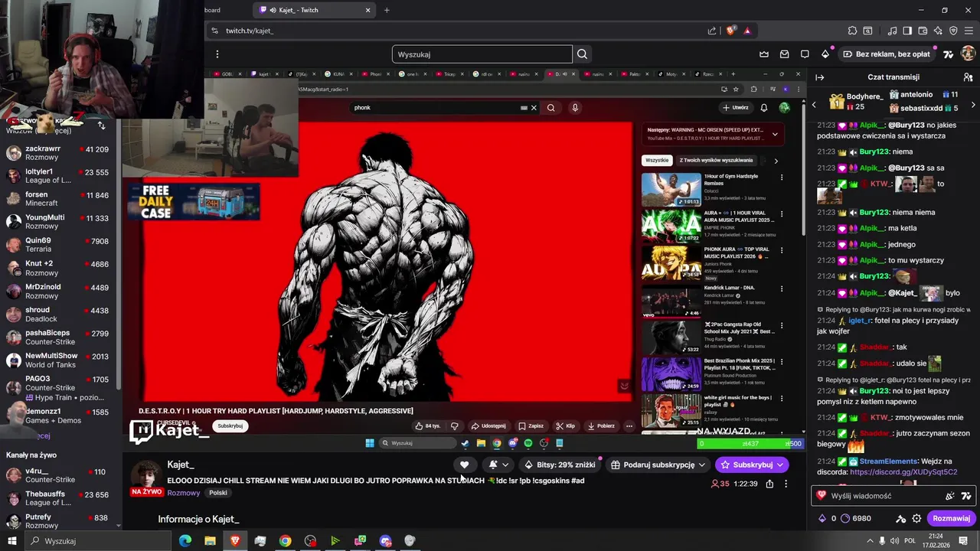Open Brave hamburger main menu
This screenshot has width=980, height=551.
[969, 31]
